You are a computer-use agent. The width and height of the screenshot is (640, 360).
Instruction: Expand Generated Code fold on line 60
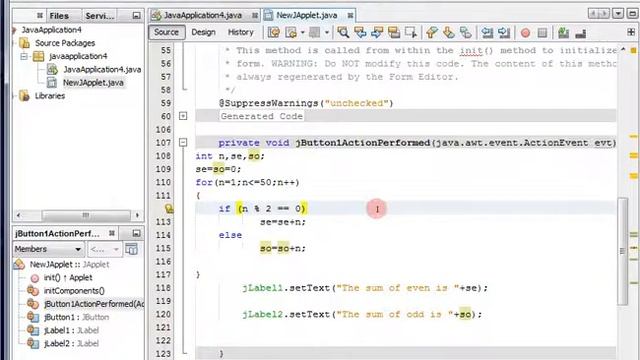click(x=183, y=116)
